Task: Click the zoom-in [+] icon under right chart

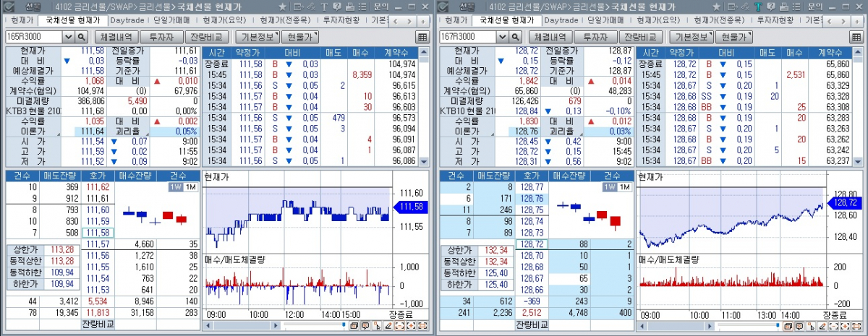Action: coord(845,326)
